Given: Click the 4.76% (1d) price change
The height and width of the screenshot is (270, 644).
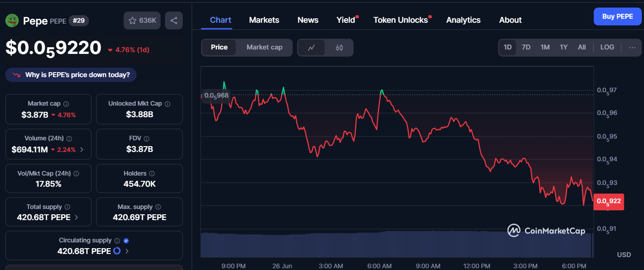Looking at the screenshot, I should 129,50.
